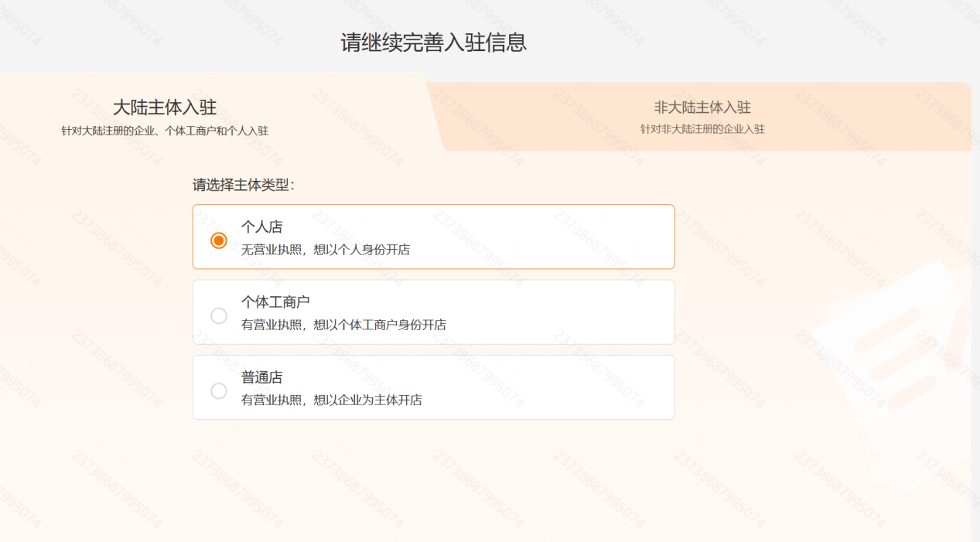
Task: Select the 普通店 radio button
Action: (x=219, y=391)
